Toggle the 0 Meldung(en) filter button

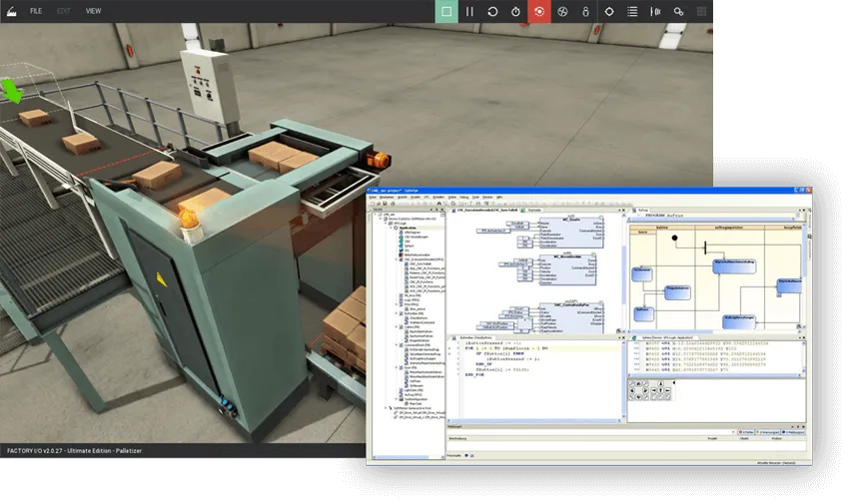(x=793, y=432)
